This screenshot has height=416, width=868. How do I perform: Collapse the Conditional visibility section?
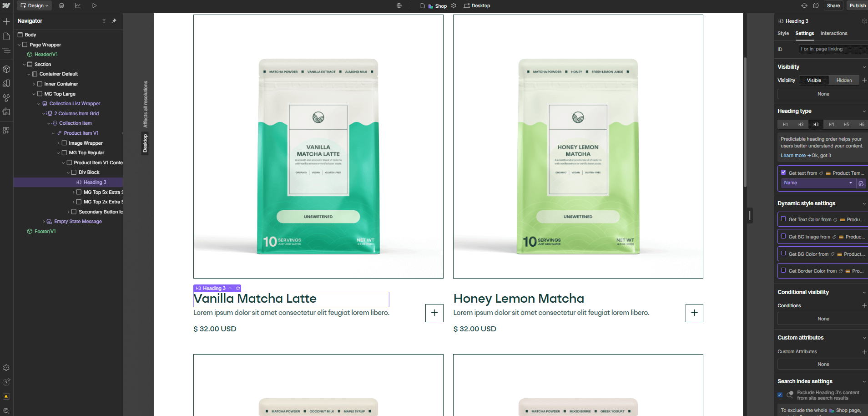(864, 292)
